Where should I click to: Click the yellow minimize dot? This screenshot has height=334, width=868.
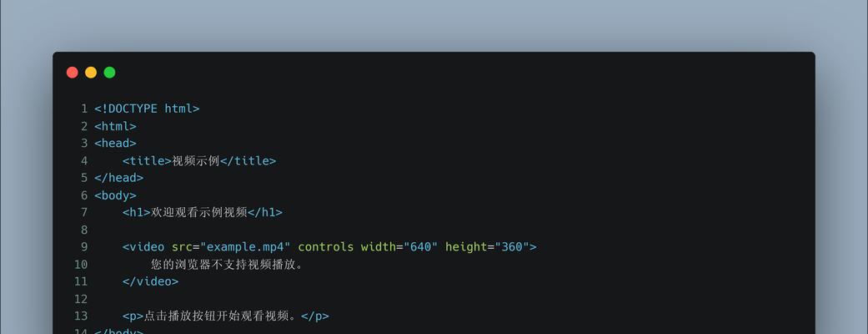click(91, 72)
